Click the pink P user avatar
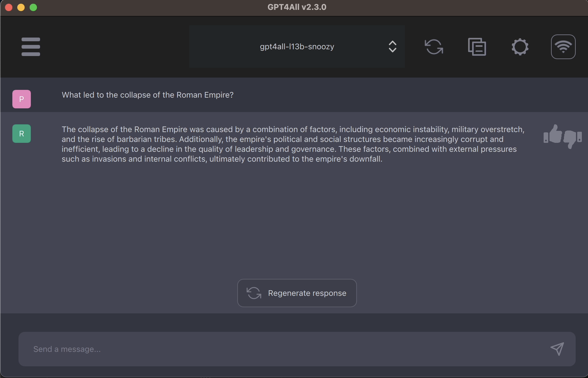This screenshot has height=378, width=588. coord(22,99)
